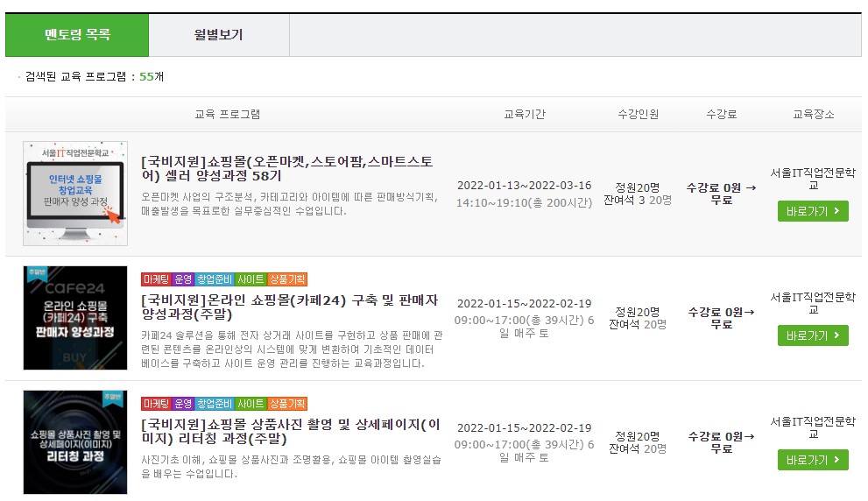
Task: Select the 멘토링 목록 tab
Action: point(77,35)
